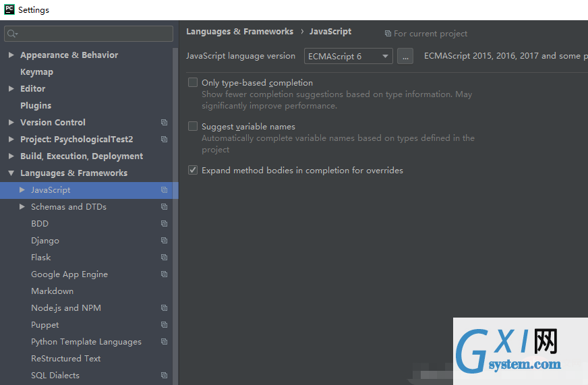
Task: Click project-level icon on JavaScript row
Action: pos(164,190)
